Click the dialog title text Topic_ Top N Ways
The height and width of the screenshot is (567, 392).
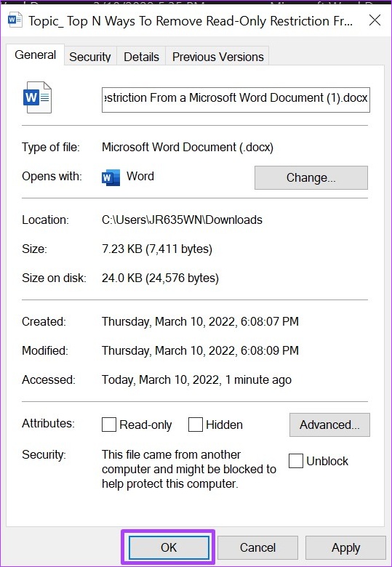191,21
